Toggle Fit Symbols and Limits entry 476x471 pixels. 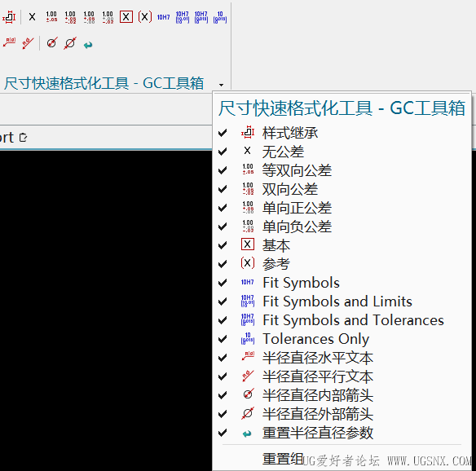click(x=342, y=302)
